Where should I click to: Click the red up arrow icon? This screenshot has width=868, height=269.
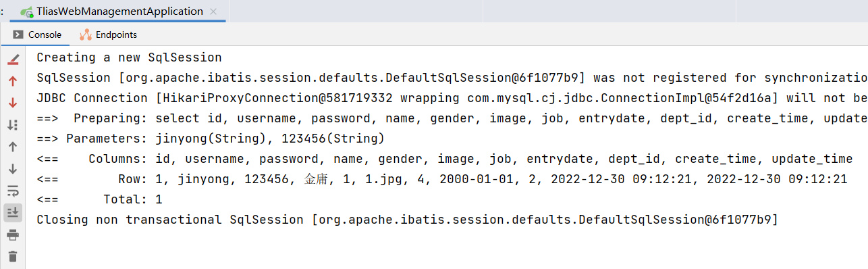click(x=13, y=81)
